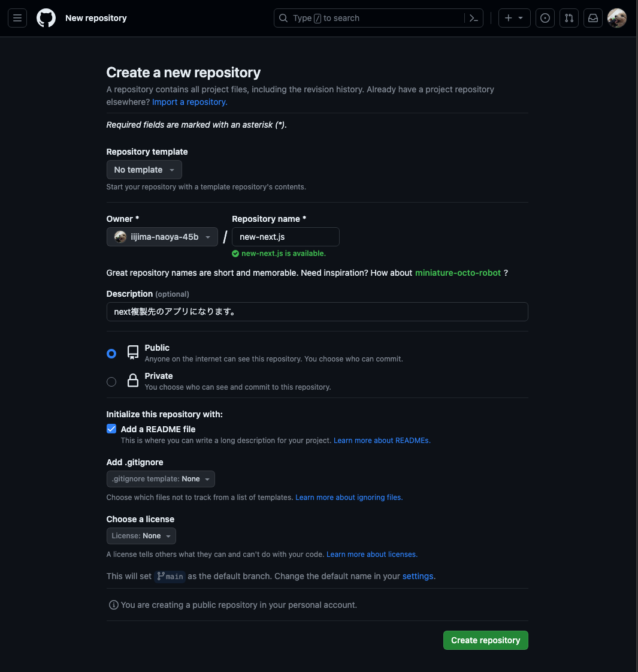Click the settings link for default branch
638x672 pixels.
pos(418,576)
